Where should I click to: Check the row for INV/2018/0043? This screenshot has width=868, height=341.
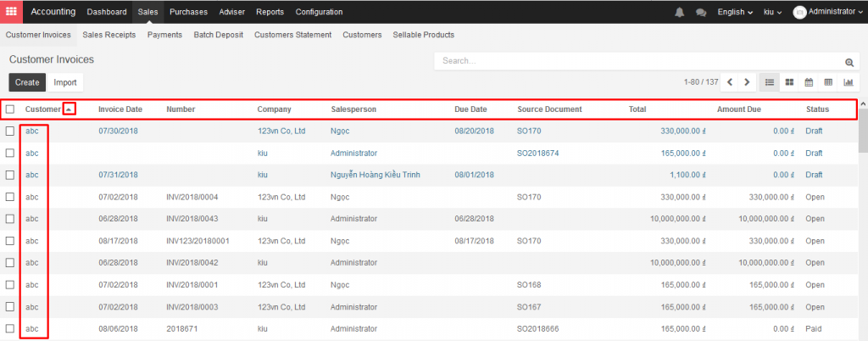point(10,219)
